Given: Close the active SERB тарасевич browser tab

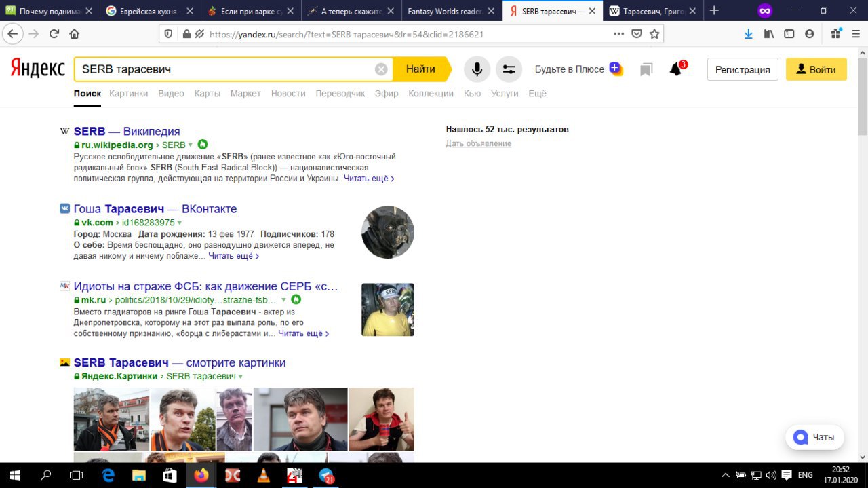Looking at the screenshot, I should point(592,11).
